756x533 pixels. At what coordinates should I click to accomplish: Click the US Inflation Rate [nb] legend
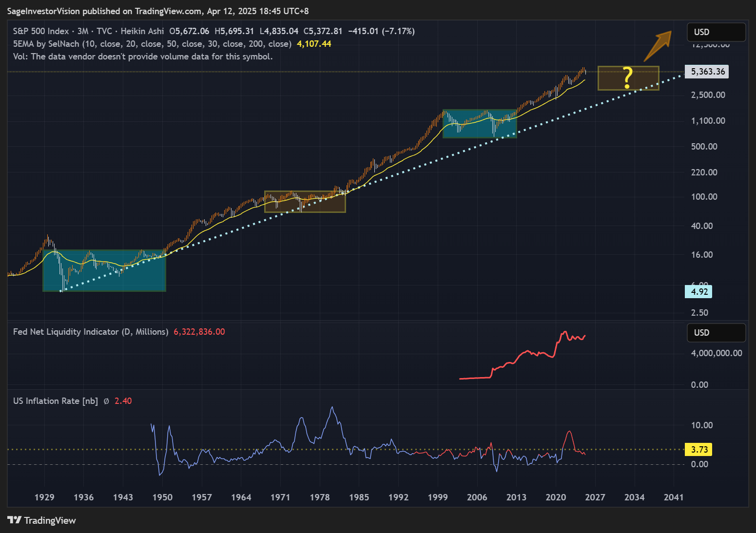(x=56, y=401)
